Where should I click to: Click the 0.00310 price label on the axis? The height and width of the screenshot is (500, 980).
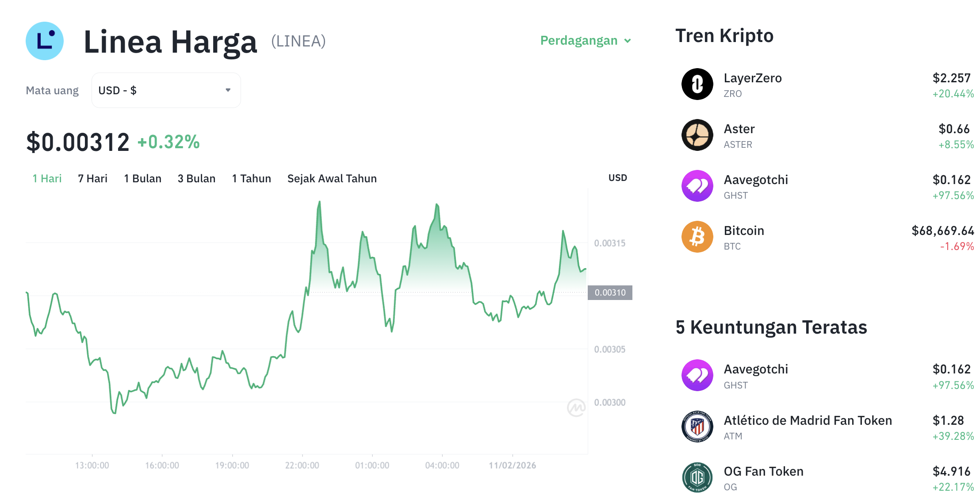click(x=610, y=292)
